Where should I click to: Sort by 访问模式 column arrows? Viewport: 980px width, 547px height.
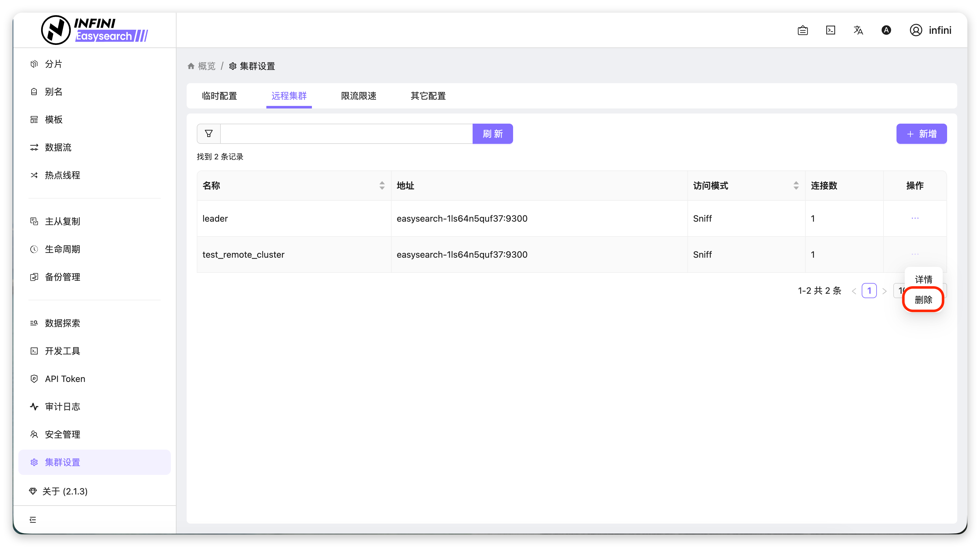point(796,186)
